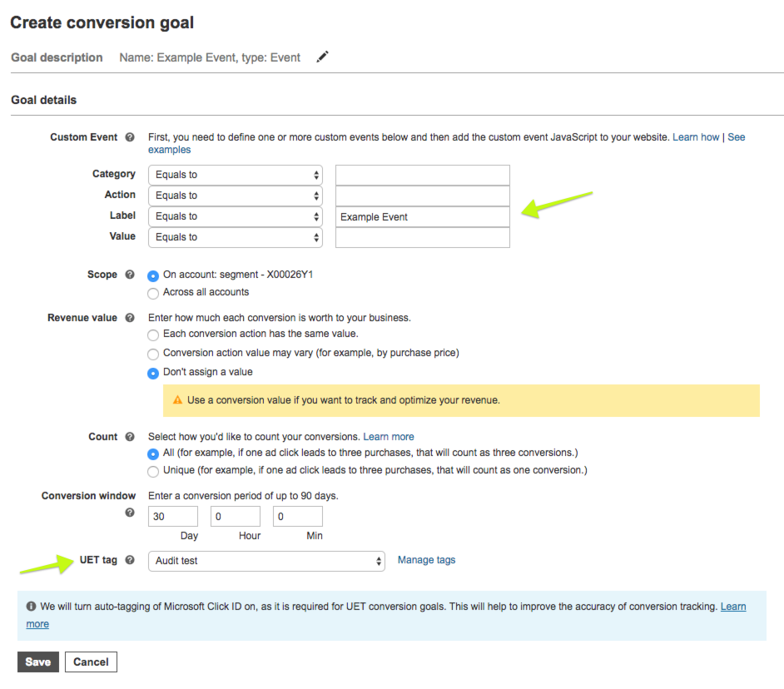Open the Category 'Equals to' dropdown

[235, 175]
